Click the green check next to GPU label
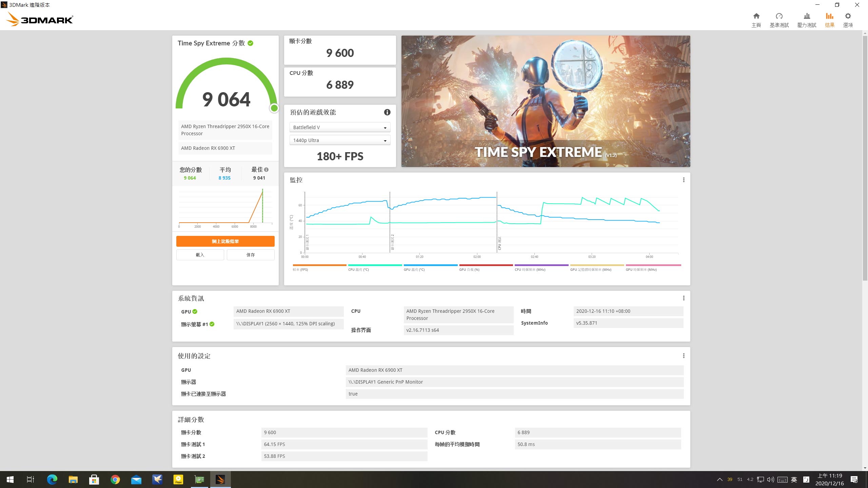This screenshot has height=488, width=868. 195,311
